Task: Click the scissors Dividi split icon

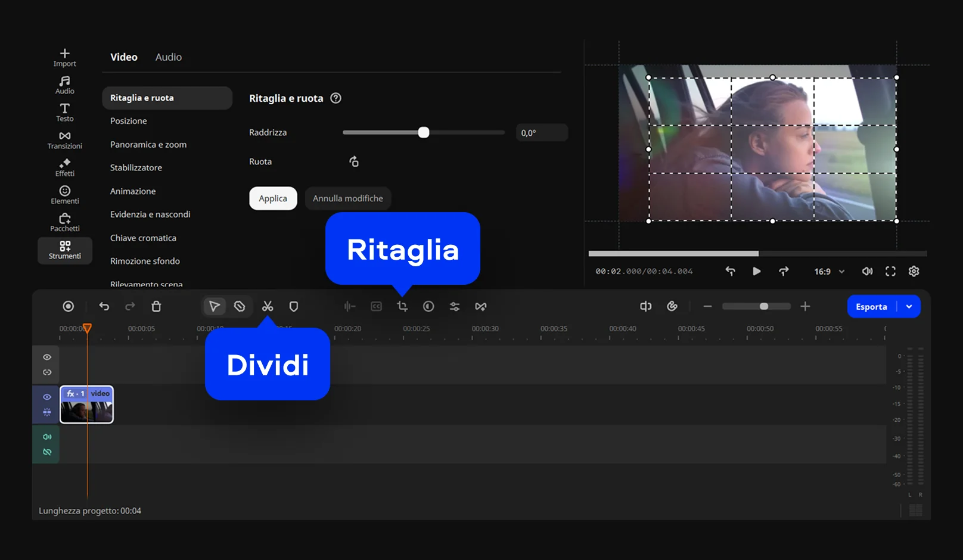Action: point(268,306)
